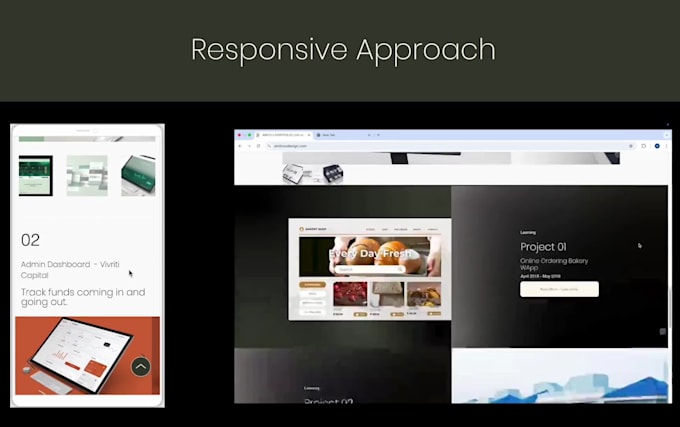Image resolution: width=680 pixels, height=427 pixels.
Task: Open the middle light-green cards thumbnail
Action: click(x=87, y=176)
